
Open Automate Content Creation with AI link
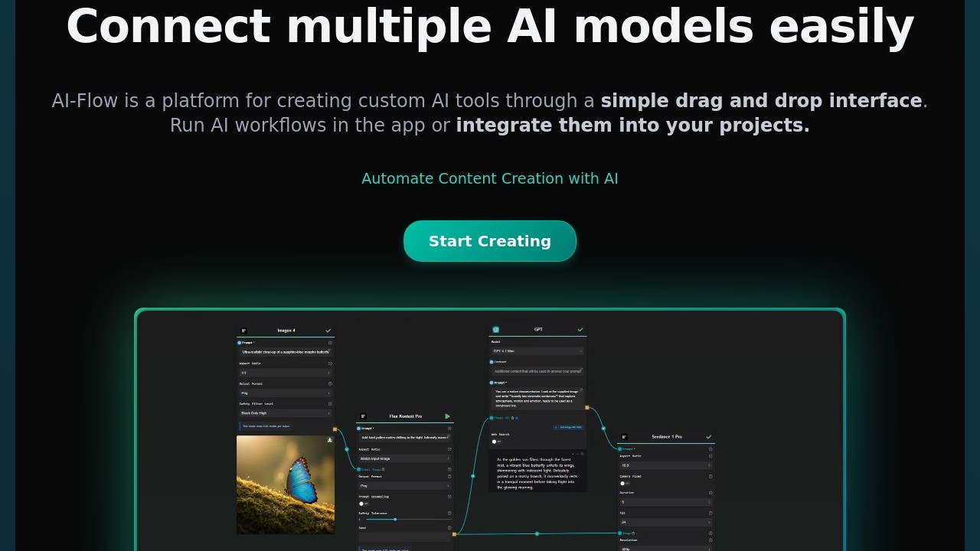pyautogui.click(x=490, y=178)
